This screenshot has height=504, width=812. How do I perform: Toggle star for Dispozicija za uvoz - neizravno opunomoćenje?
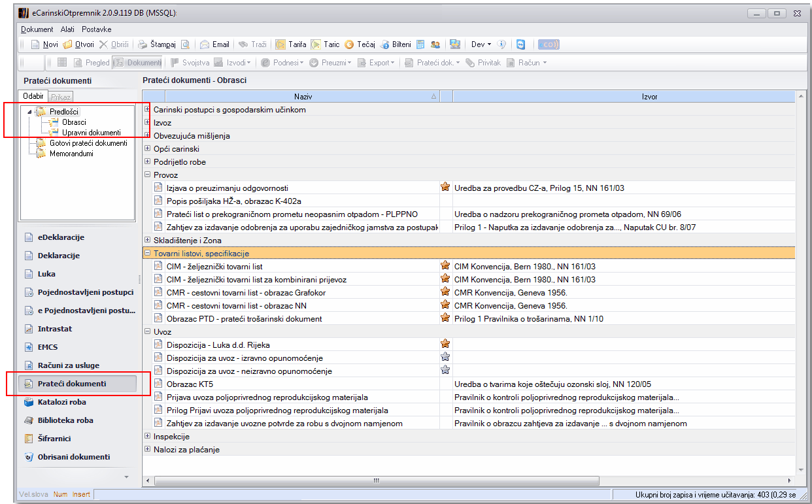[x=445, y=370]
